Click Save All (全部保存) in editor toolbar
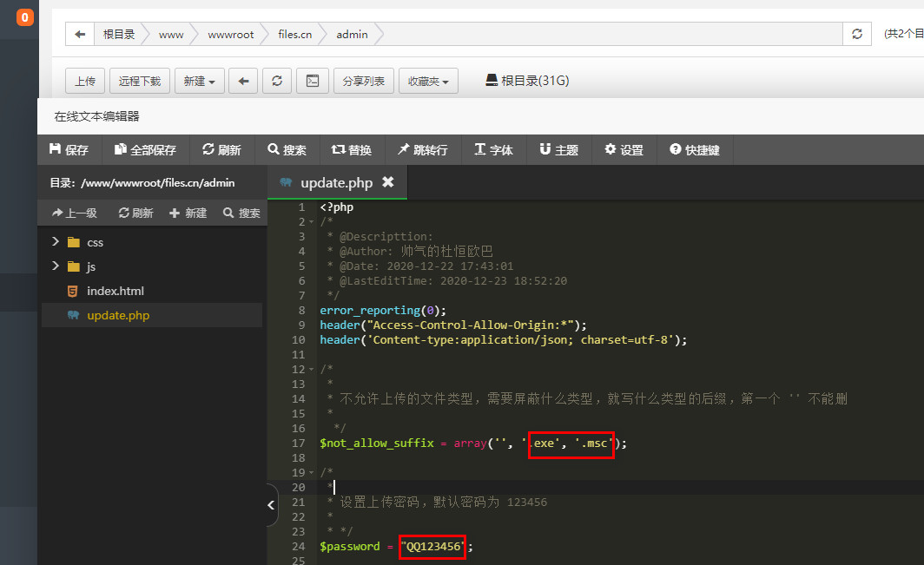Screen dimensions: 924x565 coord(145,149)
